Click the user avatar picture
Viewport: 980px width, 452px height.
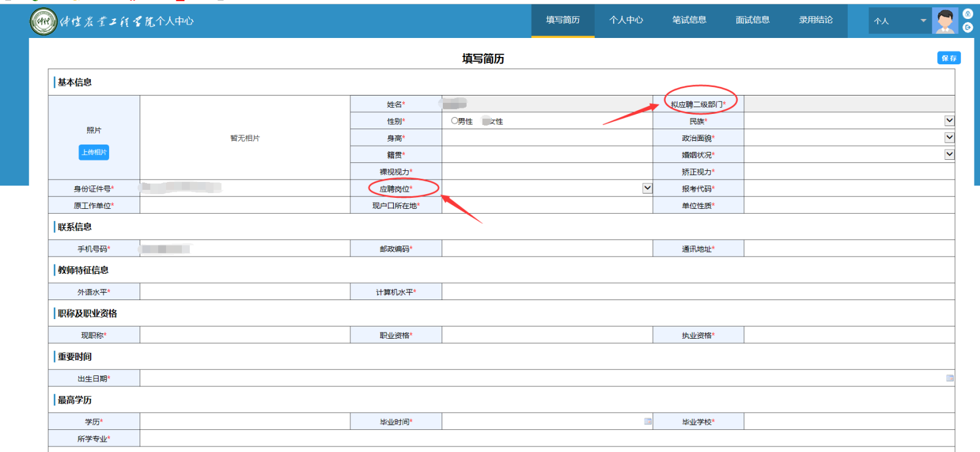944,21
